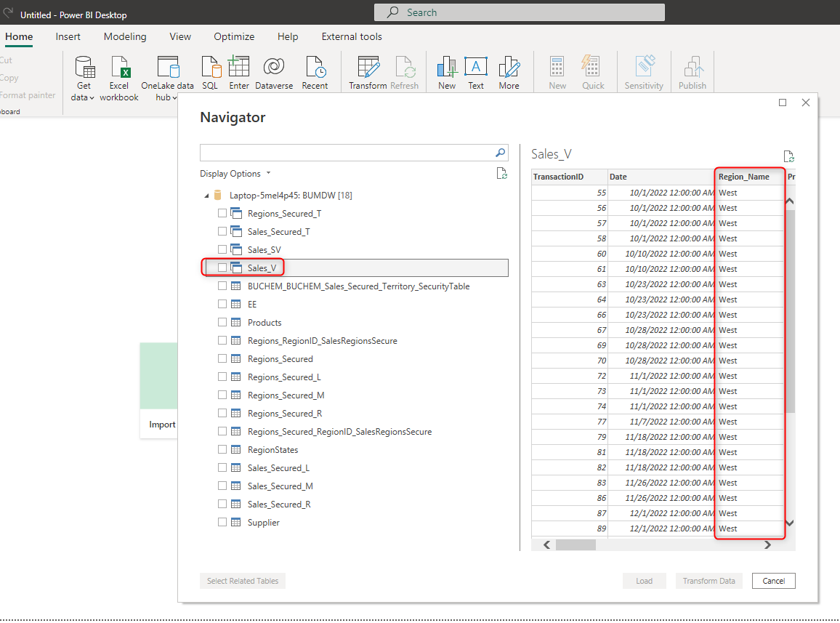This screenshot has width=840, height=623.
Task: Open the Get data dropdown arrow
Action: pyautogui.click(x=92, y=97)
